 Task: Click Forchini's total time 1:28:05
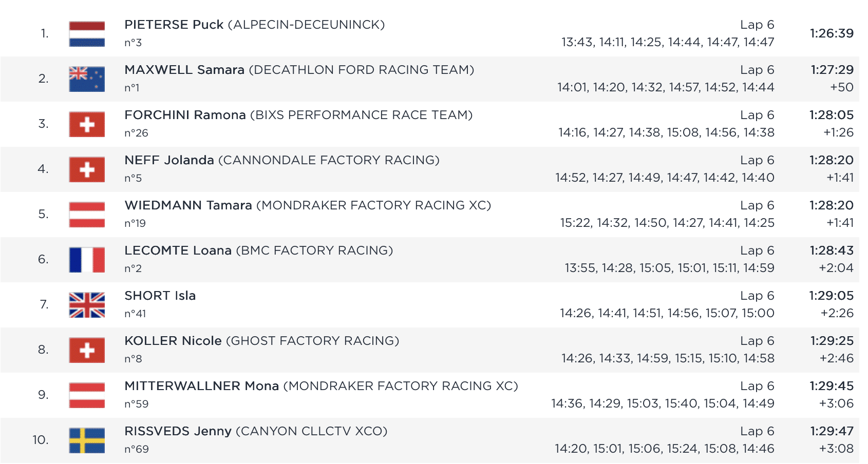832,115
